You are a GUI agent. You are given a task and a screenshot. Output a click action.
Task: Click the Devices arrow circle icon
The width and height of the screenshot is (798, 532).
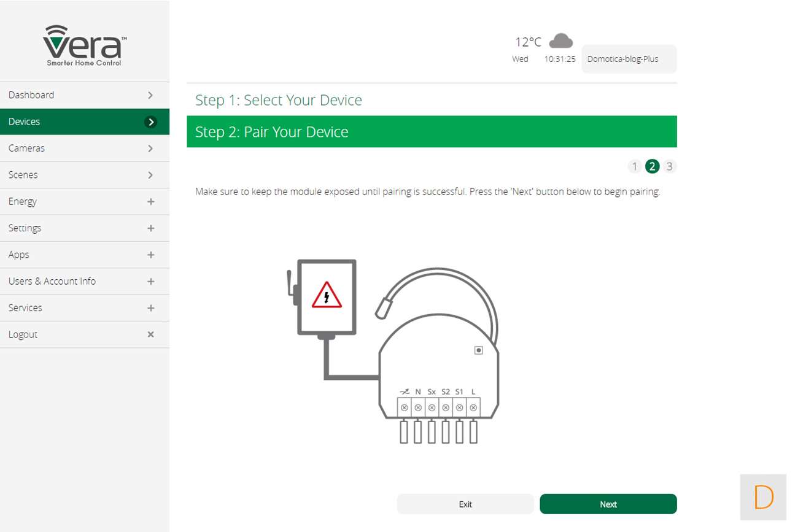click(x=150, y=121)
